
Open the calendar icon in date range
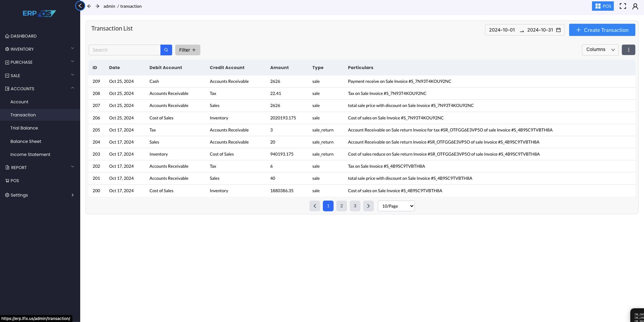pyautogui.click(x=558, y=30)
